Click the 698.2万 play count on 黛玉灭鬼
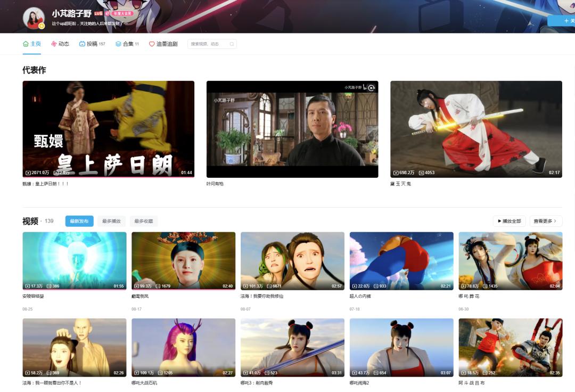575x392 pixels. [x=404, y=173]
